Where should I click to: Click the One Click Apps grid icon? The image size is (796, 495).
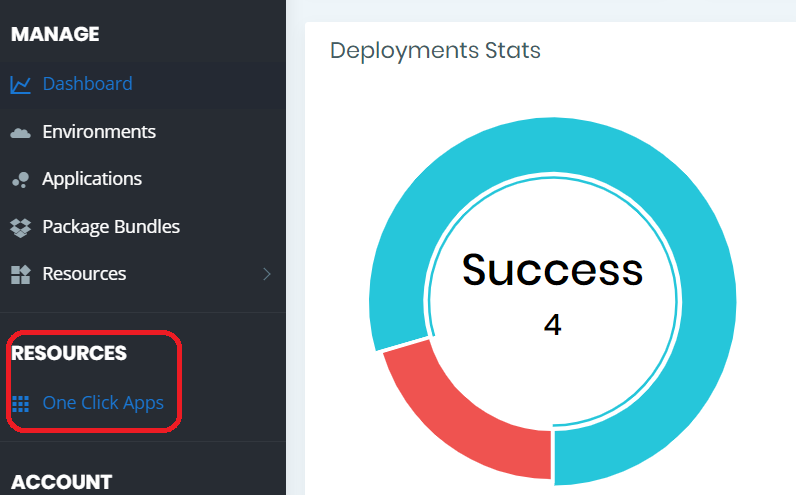pos(20,404)
